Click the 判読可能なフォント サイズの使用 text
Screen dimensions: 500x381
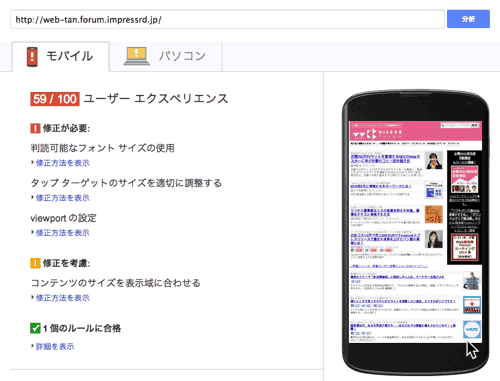coord(102,148)
